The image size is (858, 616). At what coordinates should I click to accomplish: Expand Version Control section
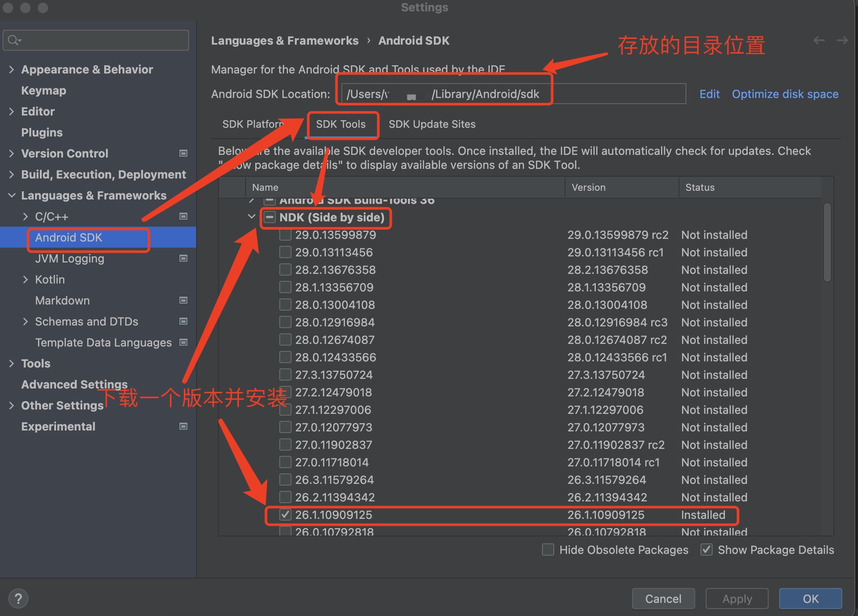(x=12, y=153)
